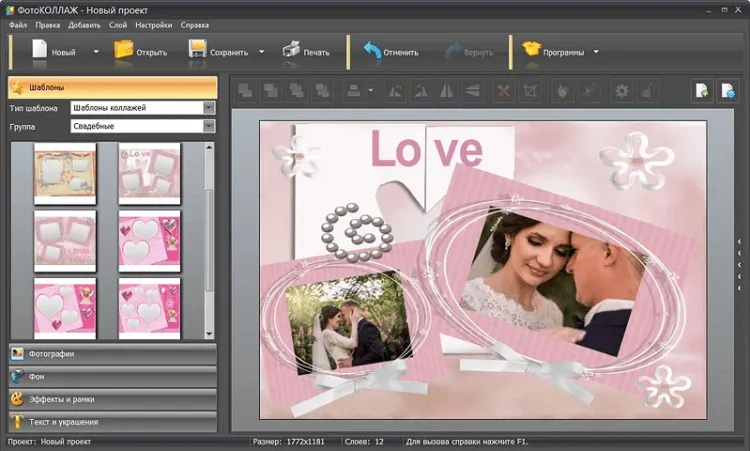Viewport: 750px width, 451px height.
Task: Open the Слой menu
Action: 117,24
